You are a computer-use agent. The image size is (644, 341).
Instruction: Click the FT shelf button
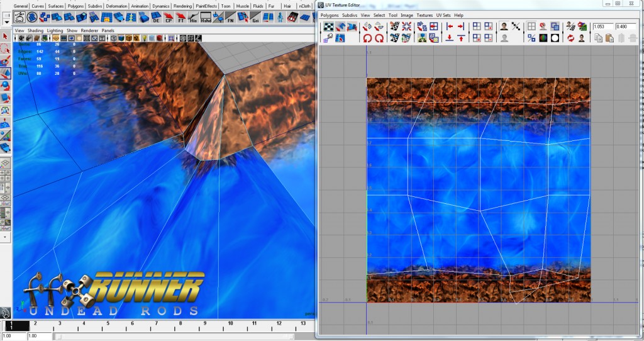pos(180,18)
